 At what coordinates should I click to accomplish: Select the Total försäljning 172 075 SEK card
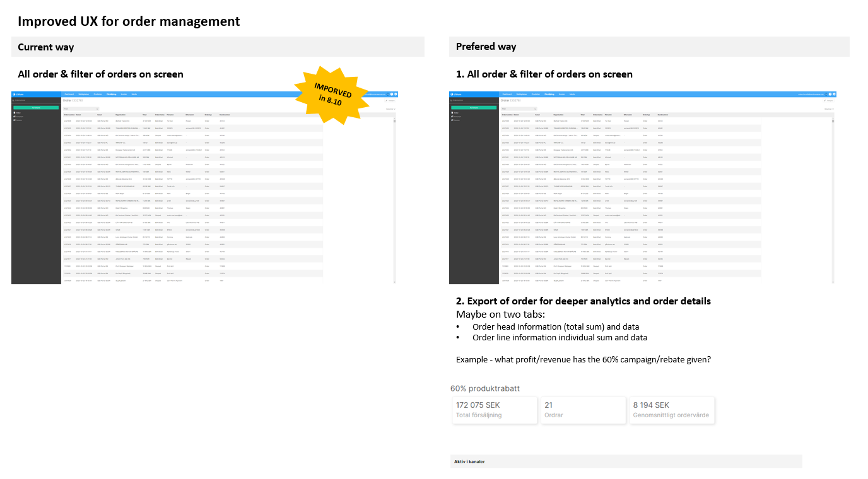tap(494, 410)
